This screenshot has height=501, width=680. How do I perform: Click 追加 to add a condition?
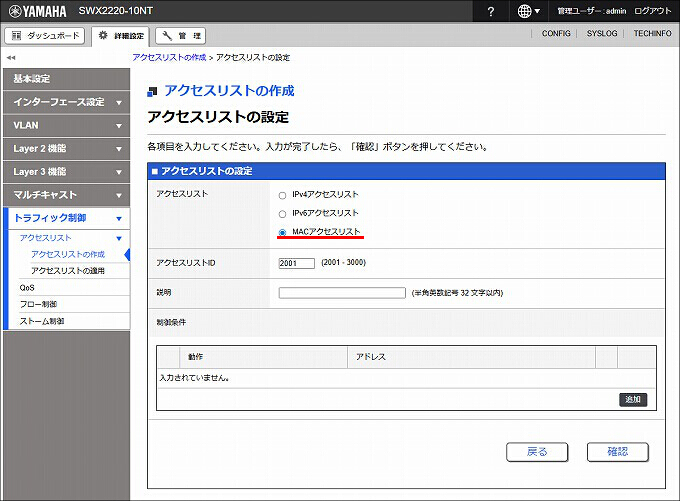tap(633, 399)
